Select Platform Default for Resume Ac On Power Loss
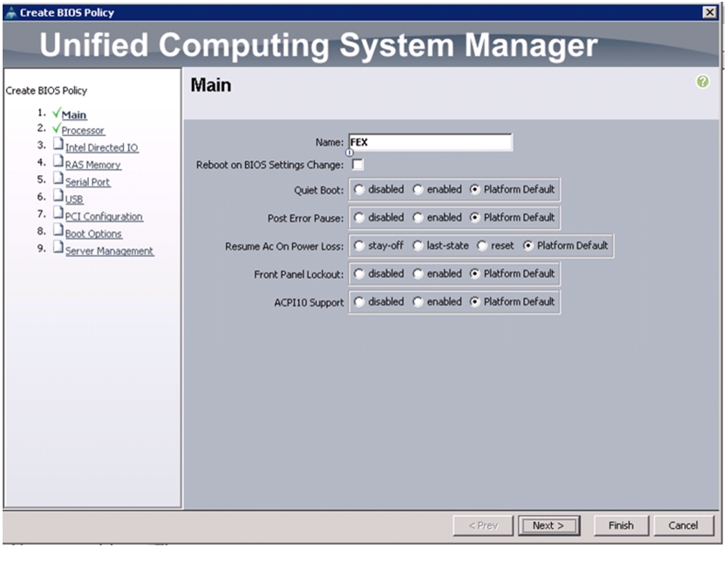Screen dimensions: 728x561 [527, 246]
